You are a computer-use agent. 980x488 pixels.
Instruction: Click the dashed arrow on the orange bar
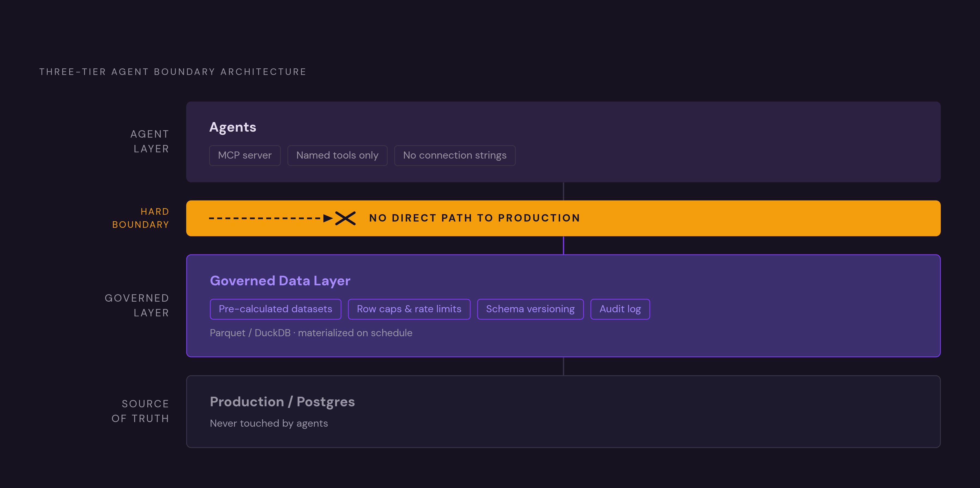point(271,218)
